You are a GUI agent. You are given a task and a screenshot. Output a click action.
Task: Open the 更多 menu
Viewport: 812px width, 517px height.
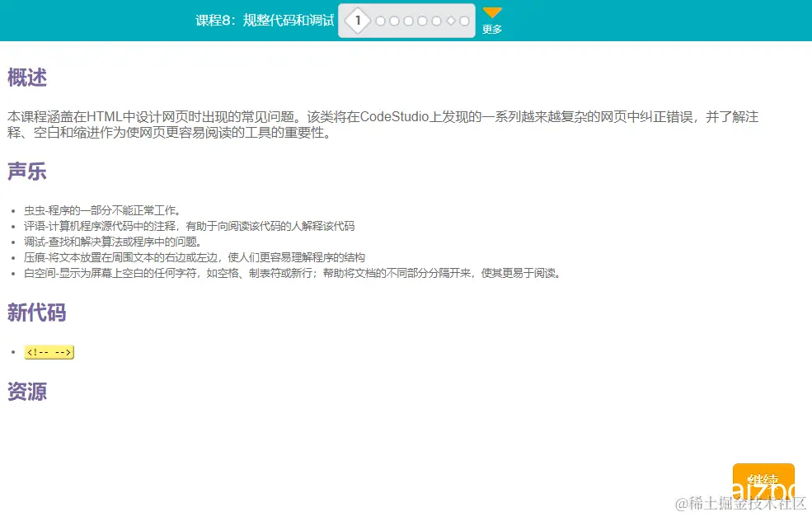point(491,26)
